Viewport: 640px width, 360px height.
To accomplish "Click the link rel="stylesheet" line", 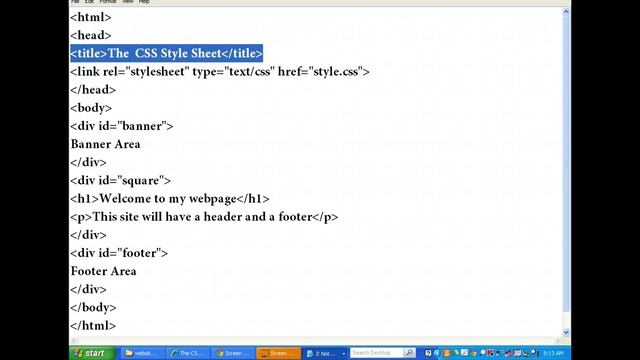I will tap(220, 72).
